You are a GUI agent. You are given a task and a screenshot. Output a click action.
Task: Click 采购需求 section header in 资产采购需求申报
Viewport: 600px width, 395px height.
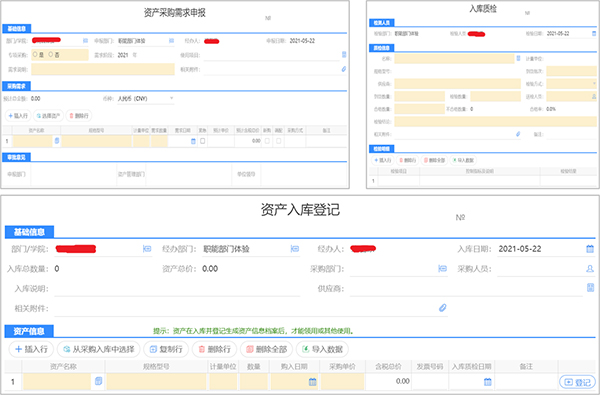[16, 86]
